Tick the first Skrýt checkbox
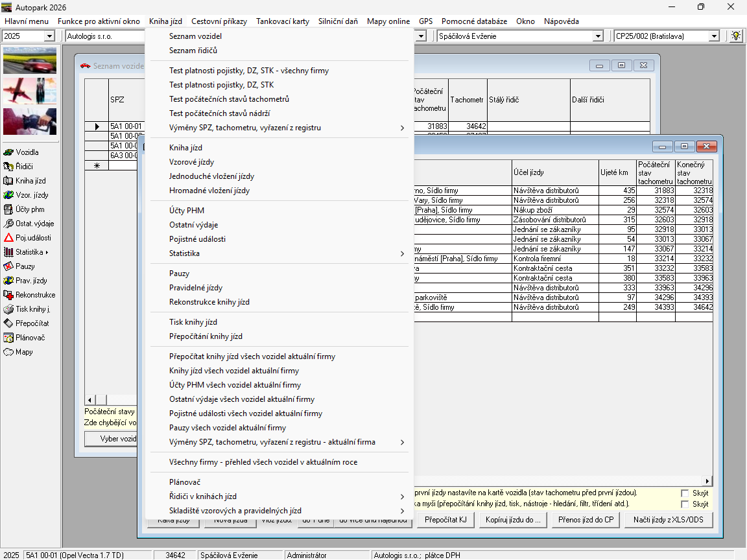 coord(685,493)
